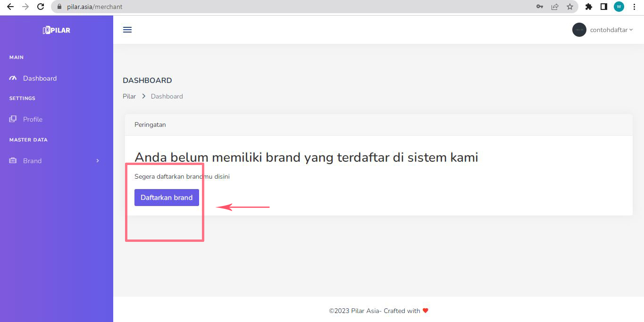Image resolution: width=644 pixels, height=322 pixels.
Task: Open the Chrome three-dot menu
Action: point(635,7)
